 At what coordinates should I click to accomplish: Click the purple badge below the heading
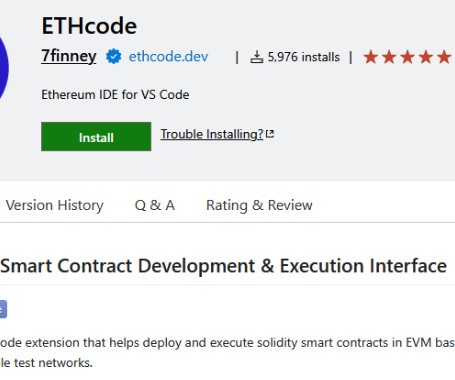(x=3, y=309)
